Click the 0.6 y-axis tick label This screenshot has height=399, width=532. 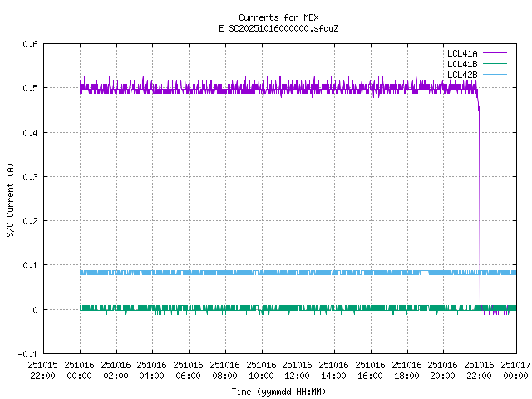tap(28, 44)
